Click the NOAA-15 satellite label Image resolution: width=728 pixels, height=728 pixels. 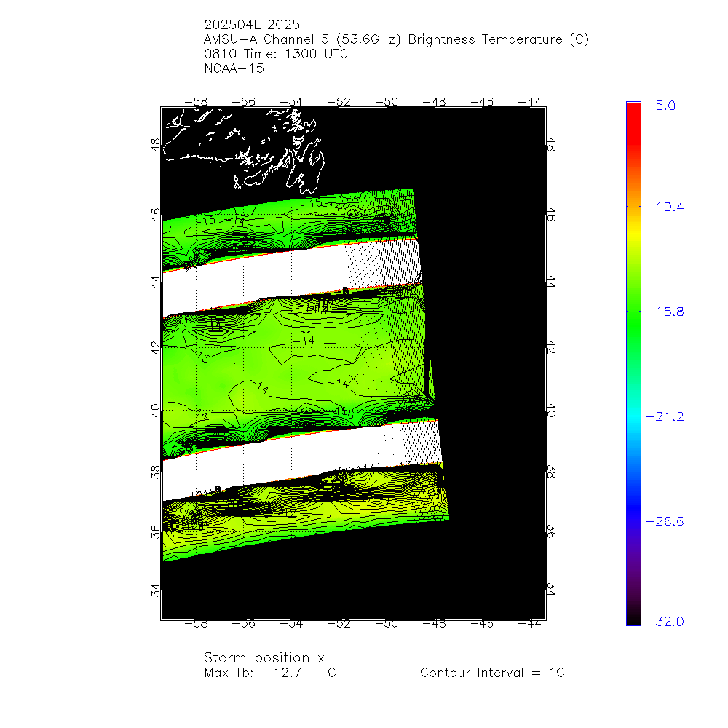pyautogui.click(x=234, y=68)
